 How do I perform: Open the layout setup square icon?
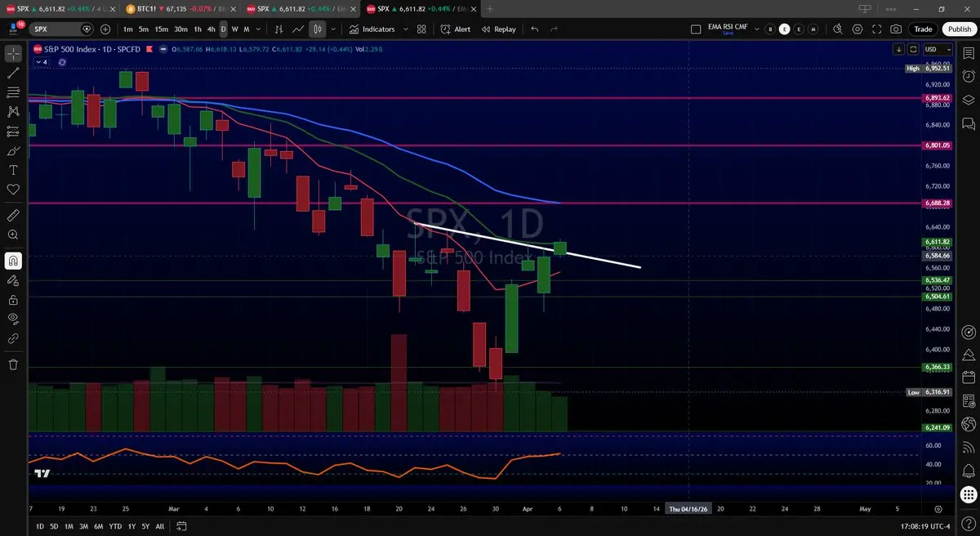[696, 29]
